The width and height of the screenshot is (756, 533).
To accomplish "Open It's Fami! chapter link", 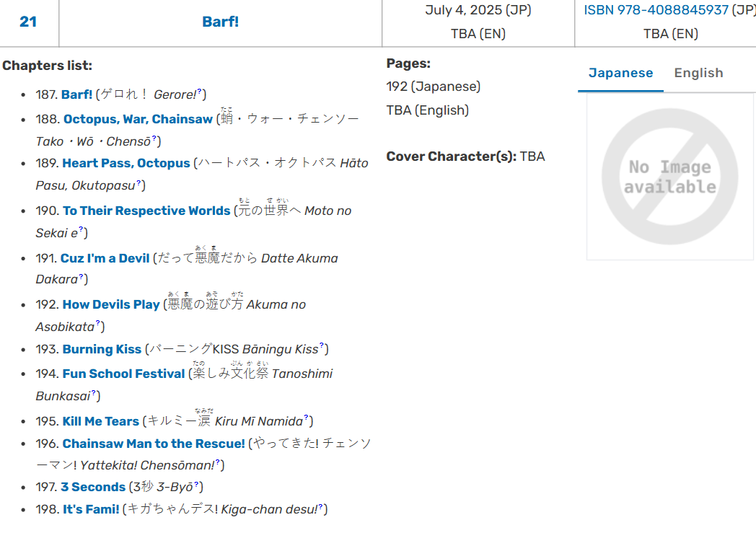I will tap(91, 509).
